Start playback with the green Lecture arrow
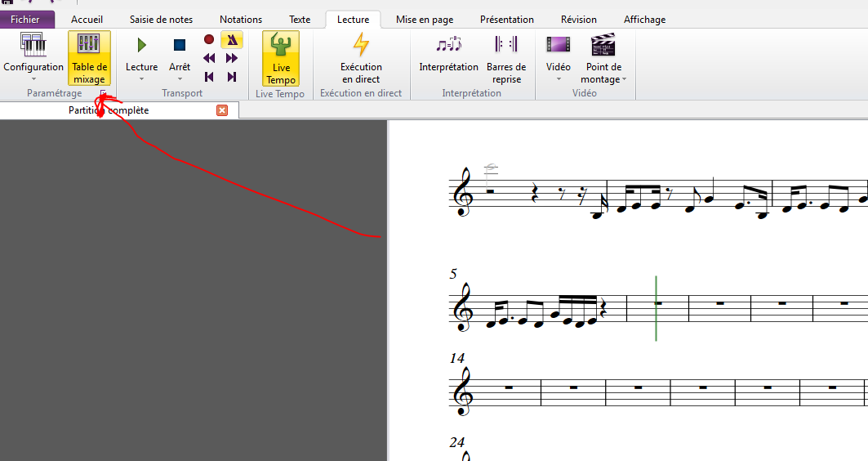The height and width of the screenshot is (461, 868). click(142, 45)
